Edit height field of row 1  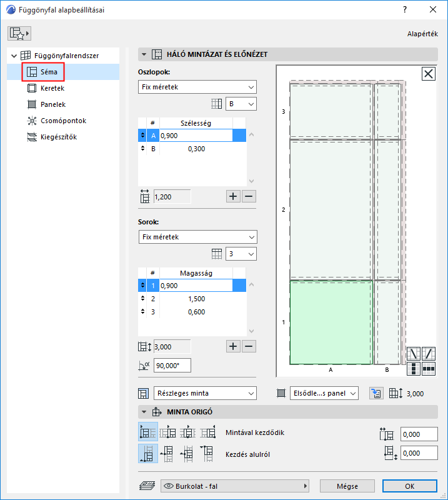tap(196, 286)
